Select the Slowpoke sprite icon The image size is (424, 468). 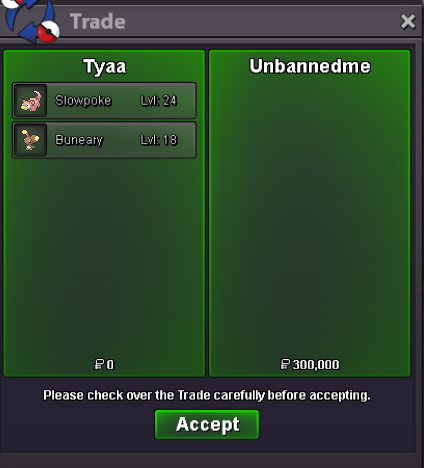[31, 101]
